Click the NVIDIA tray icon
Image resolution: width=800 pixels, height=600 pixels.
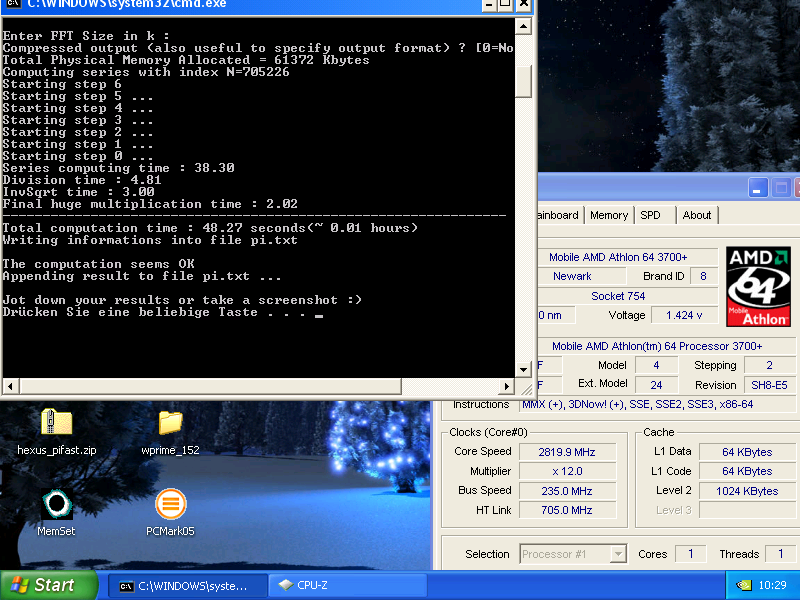[x=742, y=585]
